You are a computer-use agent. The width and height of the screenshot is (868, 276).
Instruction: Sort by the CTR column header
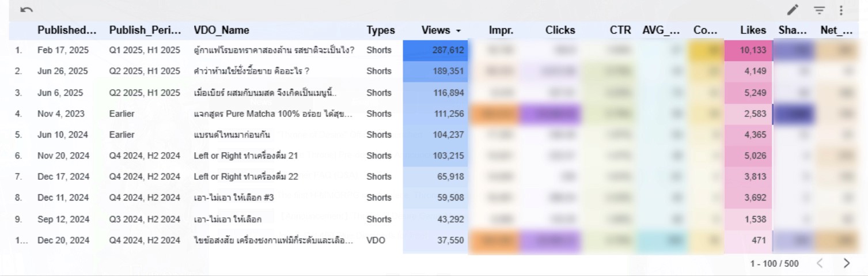(620, 30)
